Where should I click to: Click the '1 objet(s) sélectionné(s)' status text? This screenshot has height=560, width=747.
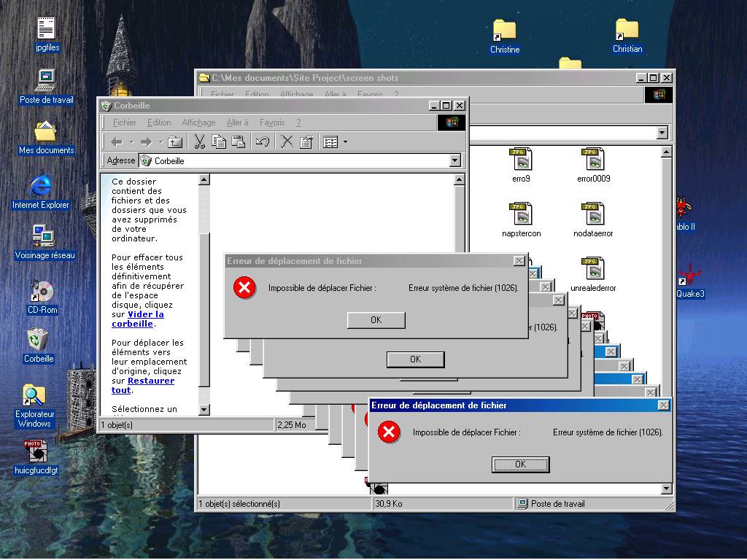tap(239, 504)
